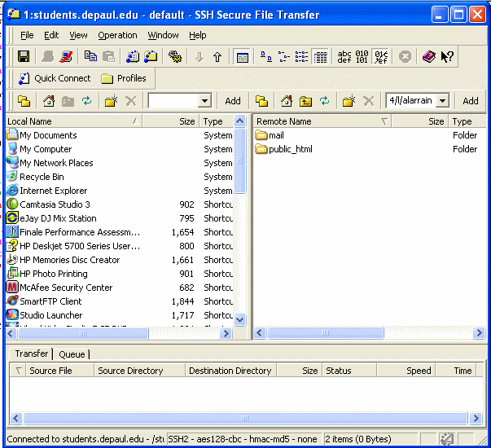Click the transfer list horizontal scrollbar

coord(245,418)
